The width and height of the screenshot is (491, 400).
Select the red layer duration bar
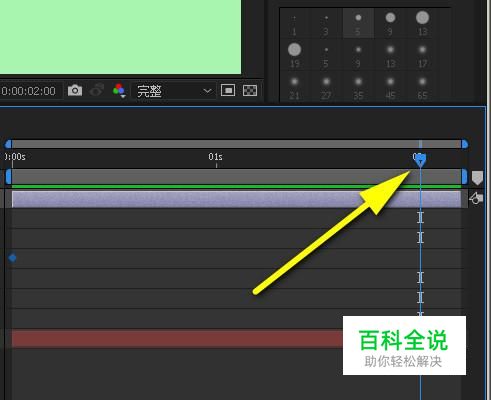pos(177,339)
